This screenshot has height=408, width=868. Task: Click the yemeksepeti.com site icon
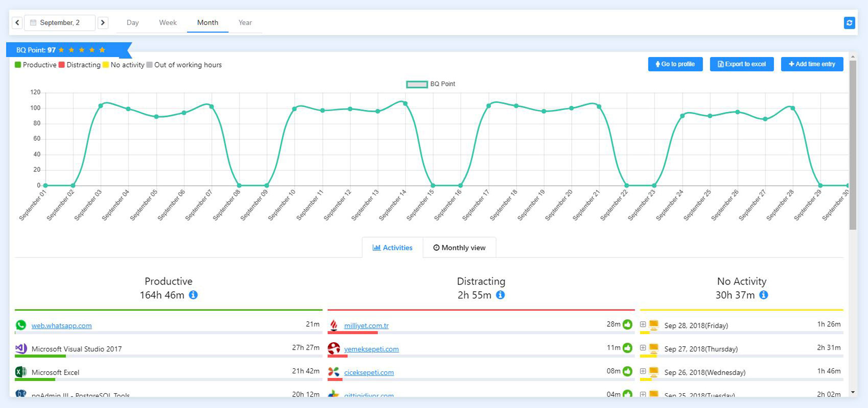point(334,348)
